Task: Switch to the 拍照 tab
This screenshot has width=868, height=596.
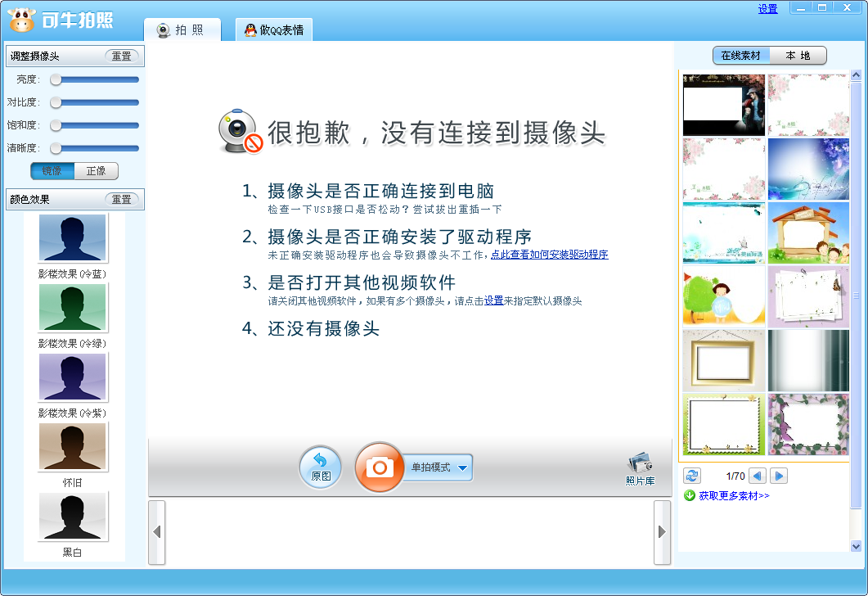Action: tap(182, 30)
